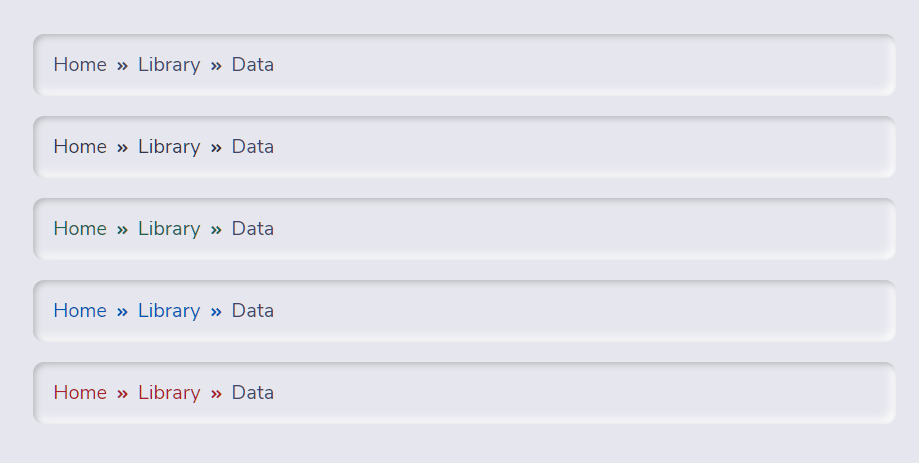Click the blue chevron after blue Home
This screenshot has height=463, width=919.
tap(122, 311)
